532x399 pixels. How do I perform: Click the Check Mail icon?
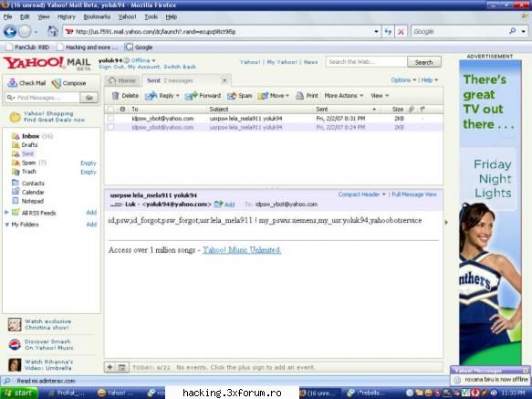click(x=13, y=83)
